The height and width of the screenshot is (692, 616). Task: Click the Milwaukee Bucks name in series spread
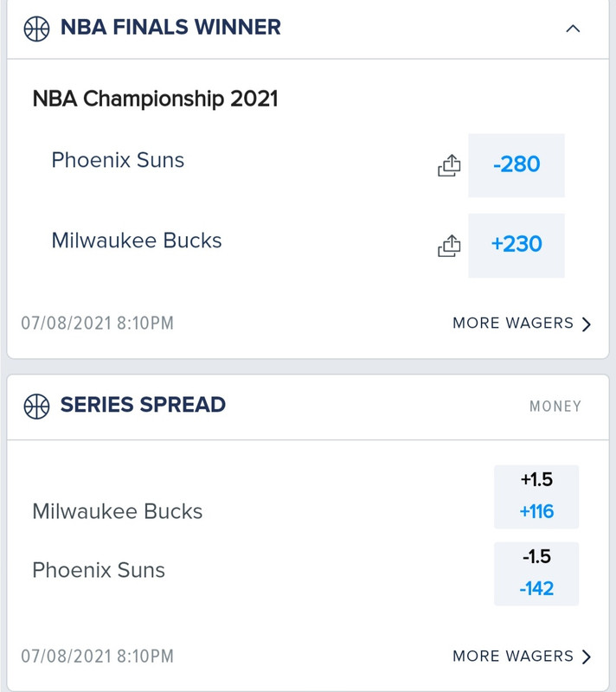pos(118,511)
